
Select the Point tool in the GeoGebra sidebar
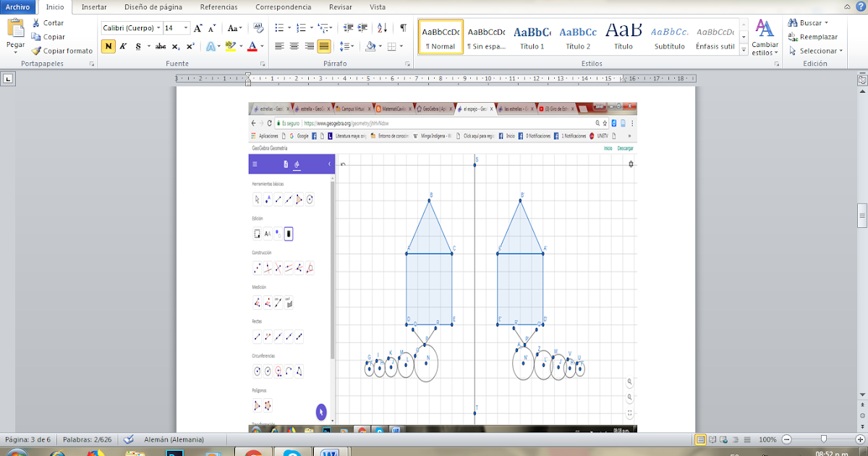pos(269,199)
